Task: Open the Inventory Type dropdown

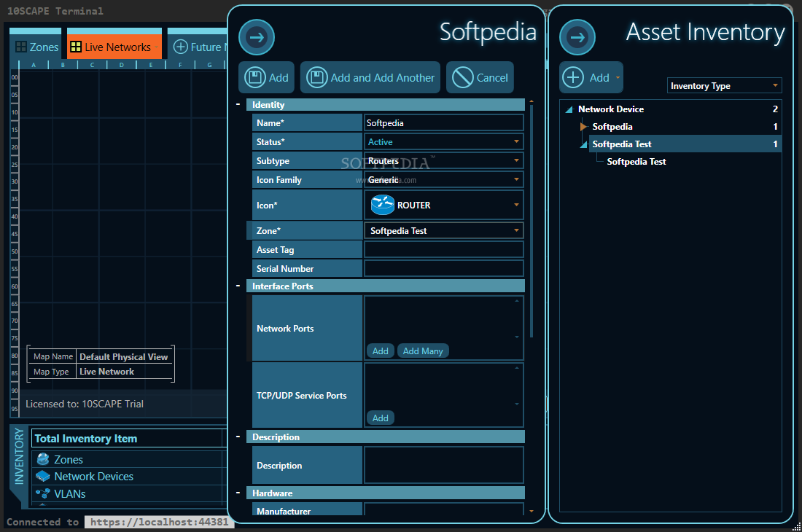Action: point(724,86)
